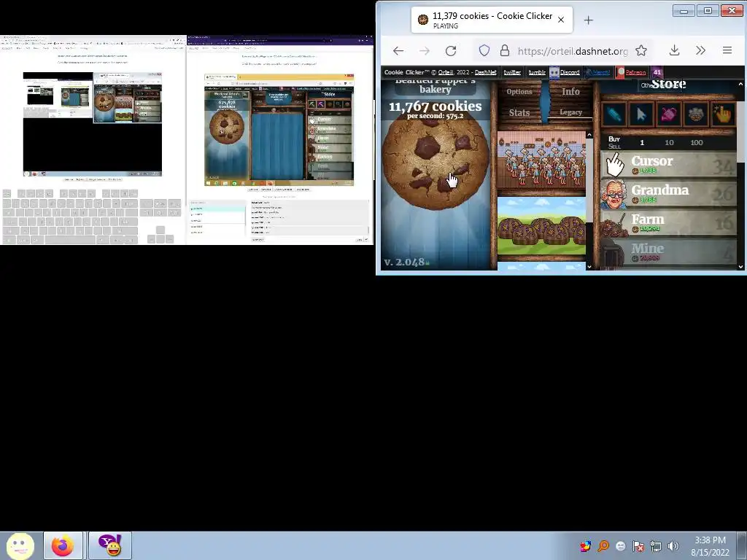The image size is (747, 560).
Task: Buy the pink watering can upgrade
Action: point(668,114)
